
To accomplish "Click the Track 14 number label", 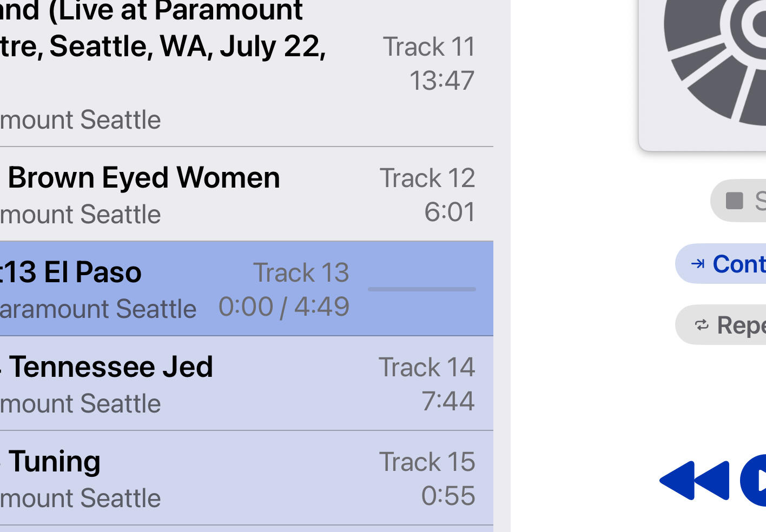I will 426,367.
